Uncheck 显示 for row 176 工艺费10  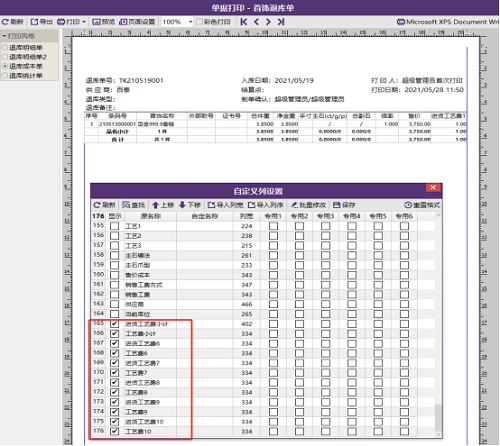pyautogui.click(x=114, y=432)
